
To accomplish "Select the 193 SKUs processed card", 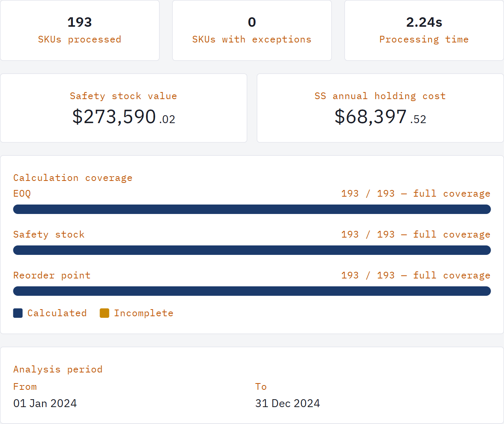I will click(80, 30).
